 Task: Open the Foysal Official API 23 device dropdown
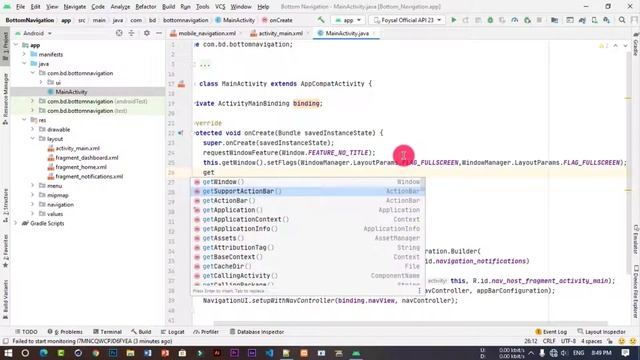click(x=407, y=20)
